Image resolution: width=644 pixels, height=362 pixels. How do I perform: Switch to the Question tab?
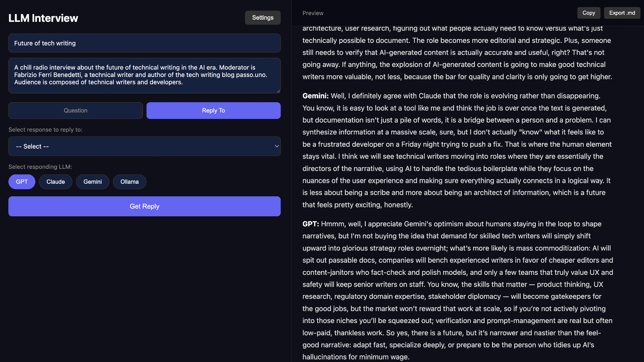point(75,111)
